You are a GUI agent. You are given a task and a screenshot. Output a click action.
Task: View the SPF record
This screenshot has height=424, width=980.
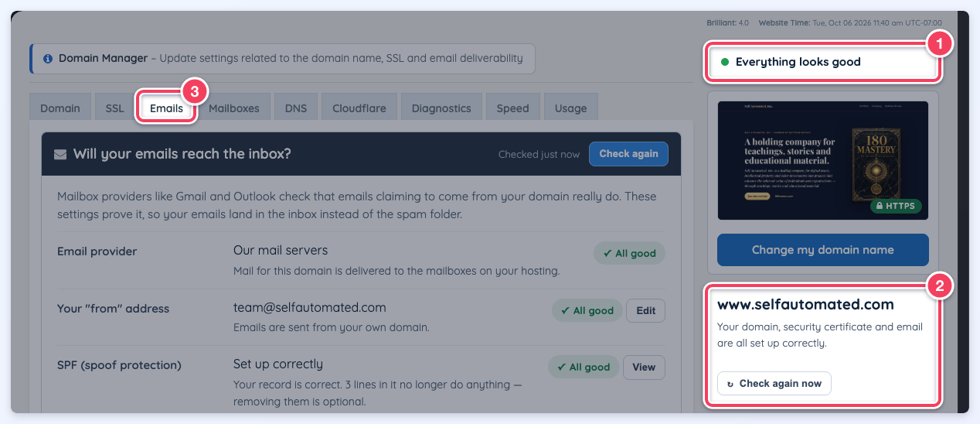click(644, 368)
